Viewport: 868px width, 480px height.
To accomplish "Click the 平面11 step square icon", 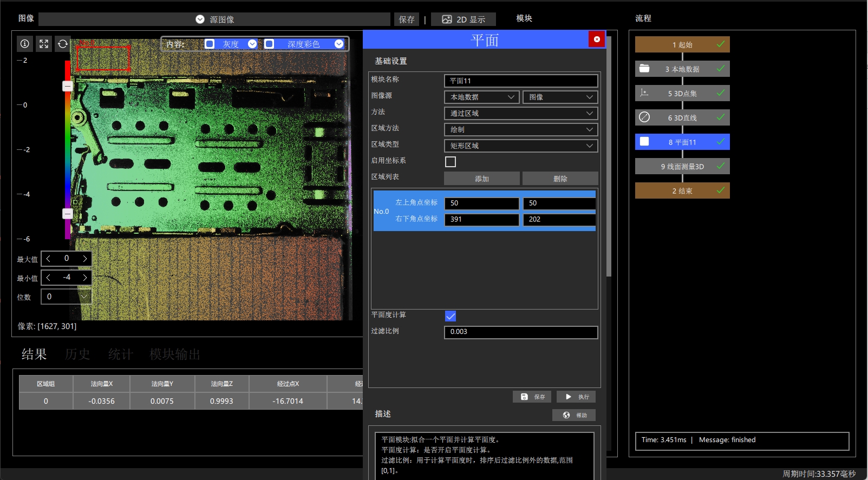I will click(644, 141).
